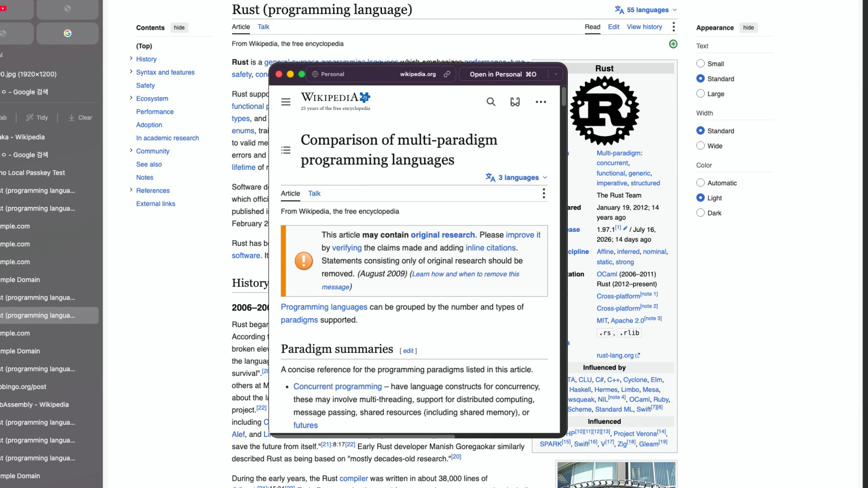Expand Syntax and features in Contents
868x488 pixels.
point(131,71)
